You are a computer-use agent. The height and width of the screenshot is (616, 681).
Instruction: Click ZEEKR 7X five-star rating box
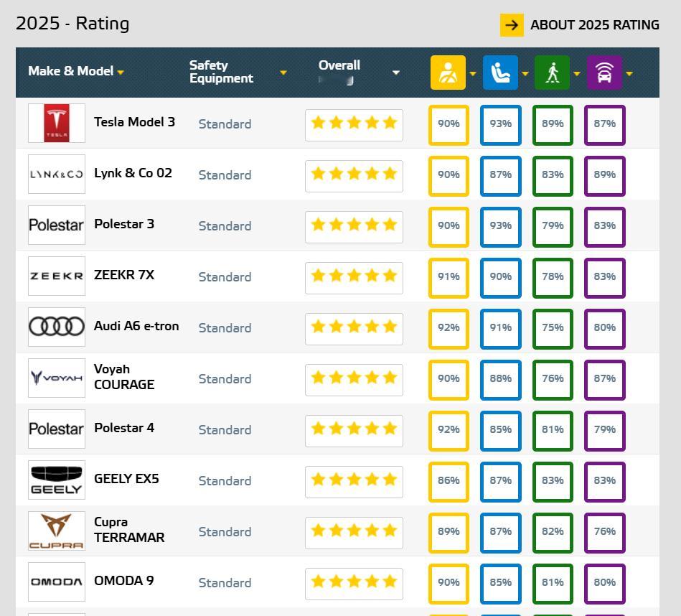[354, 278]
